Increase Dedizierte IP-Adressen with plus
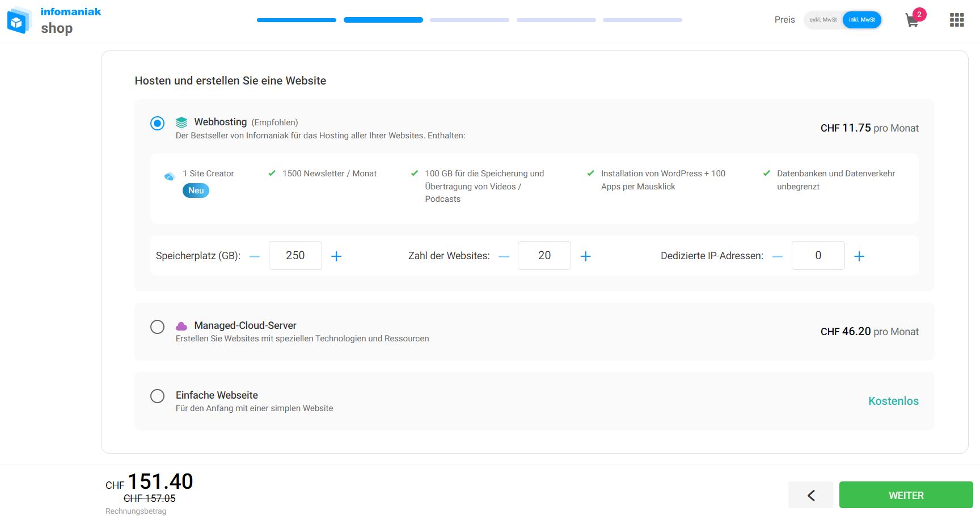980x516 pixels. (x=859, y=256)
